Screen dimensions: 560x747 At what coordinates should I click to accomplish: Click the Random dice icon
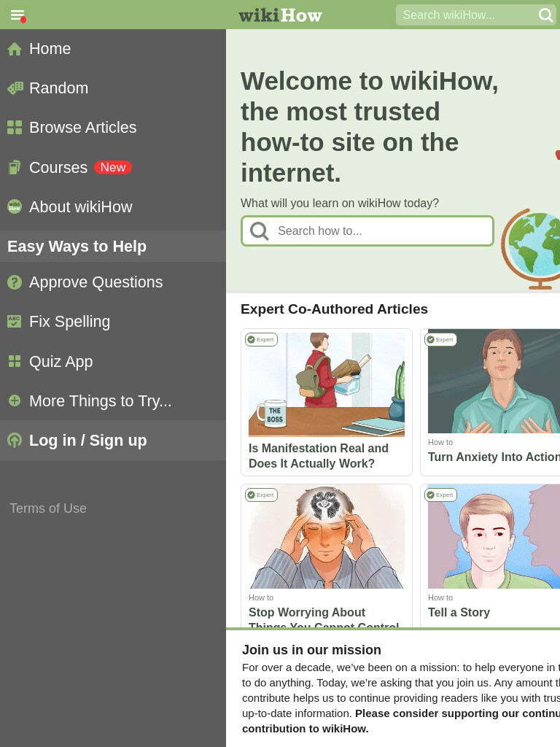(15, 88)
